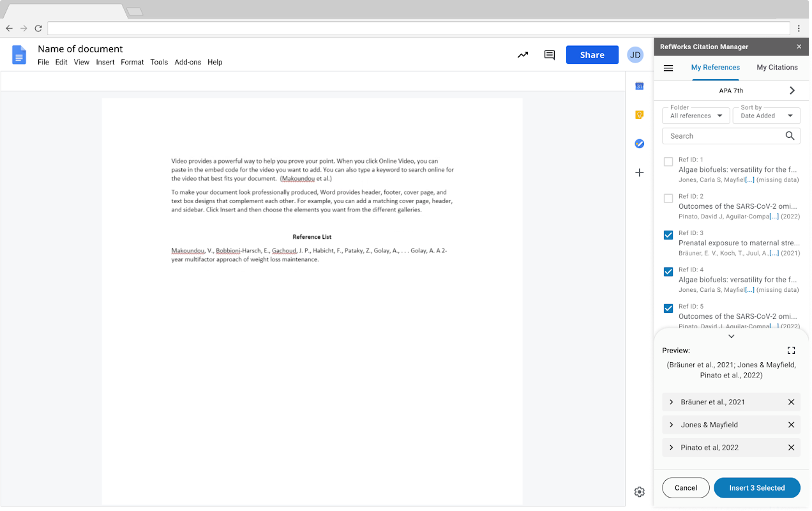
Task: Open the activity trend icon
Action: tap(523, 55)
